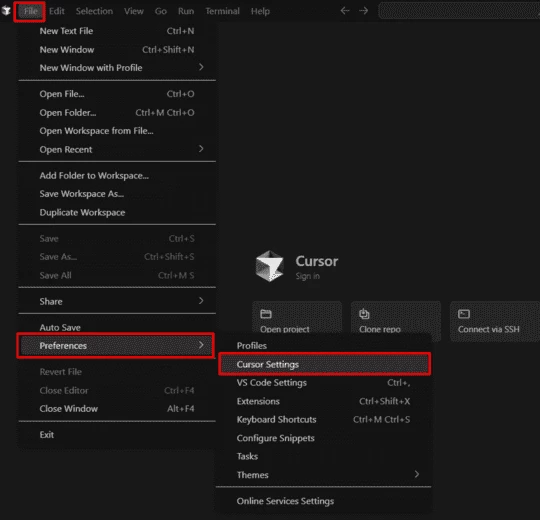This screenshot has height=520, width=540.
Task: Open the Go menu
Action: pyautogui.click(x=160, y=11)
